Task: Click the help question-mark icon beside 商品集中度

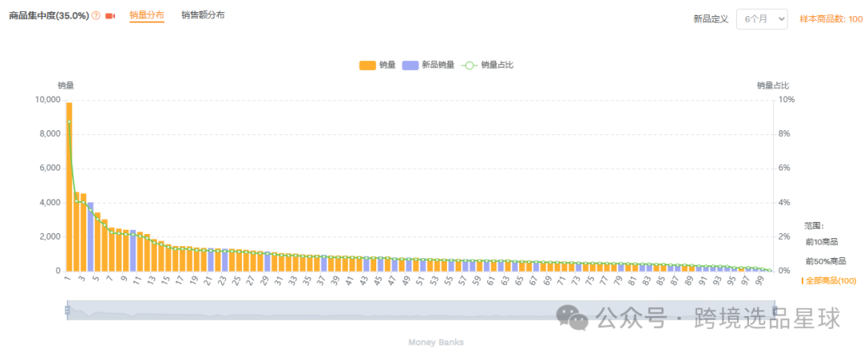Action: click(96, 16)
